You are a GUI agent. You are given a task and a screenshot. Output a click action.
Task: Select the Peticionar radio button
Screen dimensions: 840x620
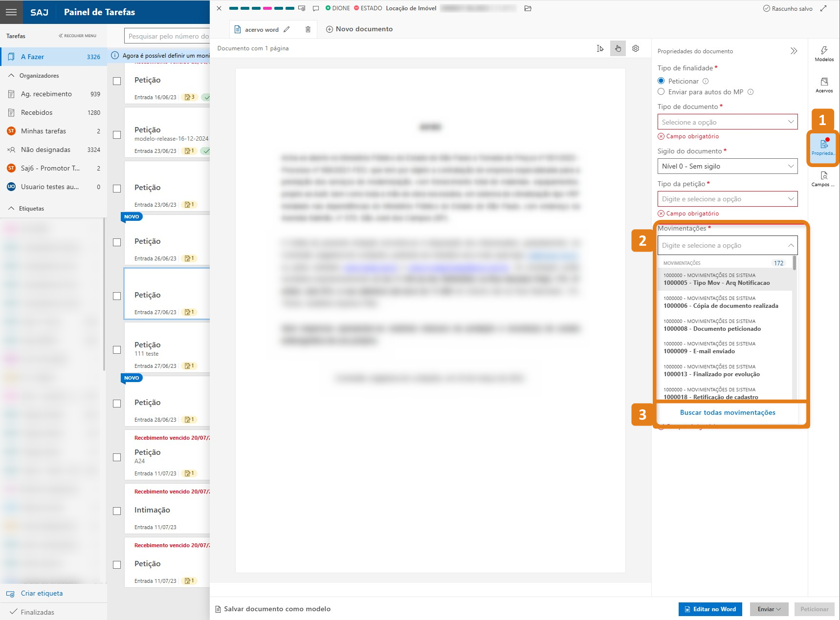(x=661, y=81)
